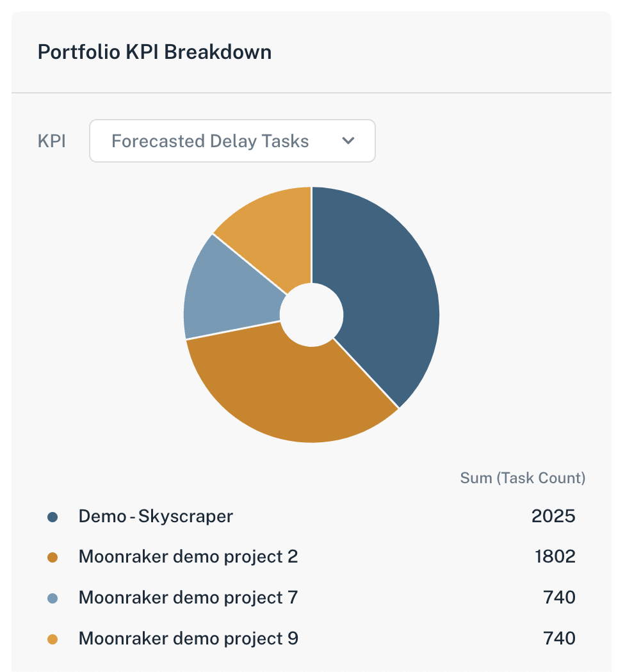Click the Demo - Skyscraper legend label
625x672 pixels.
[154, 516]
